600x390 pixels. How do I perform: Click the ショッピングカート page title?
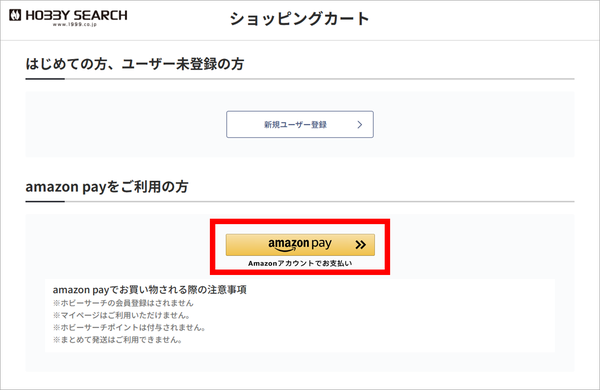(299, 19)
